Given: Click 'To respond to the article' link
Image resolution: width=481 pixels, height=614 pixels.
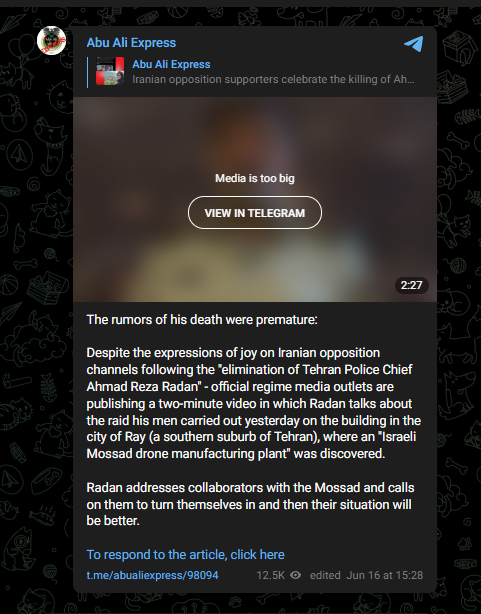Looking at the screenshot, I should click(185, 554).
